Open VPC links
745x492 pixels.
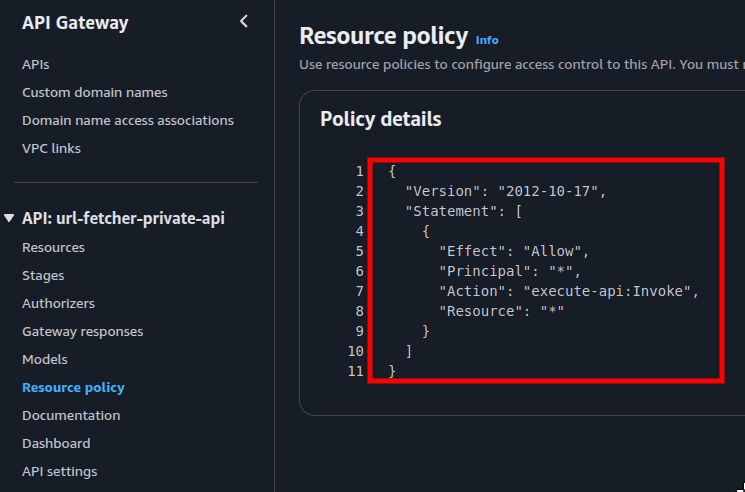tap(51, 149)
